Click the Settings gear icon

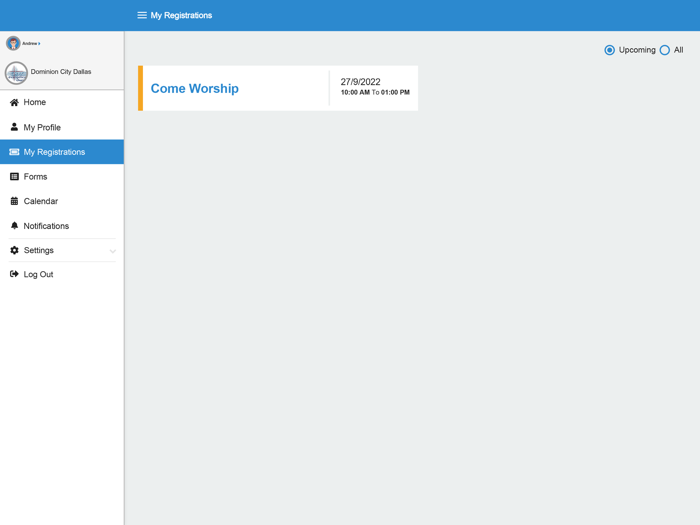click(x=14, y=250)
